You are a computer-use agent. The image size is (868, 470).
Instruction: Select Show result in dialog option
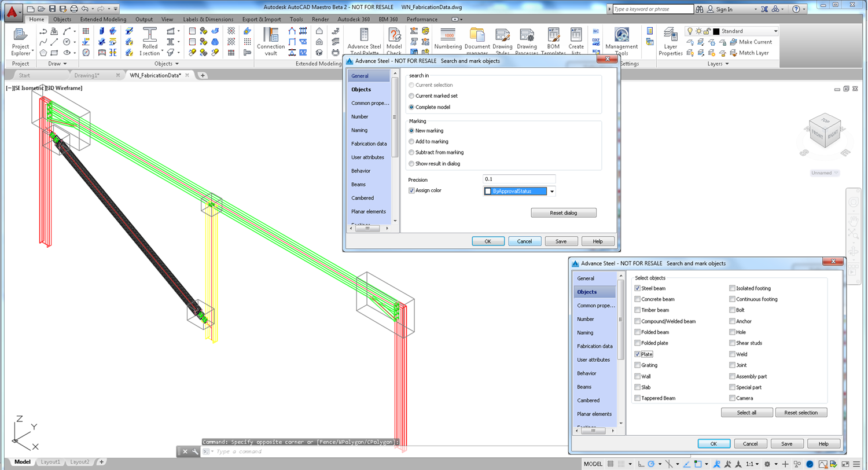coord(411,163)
